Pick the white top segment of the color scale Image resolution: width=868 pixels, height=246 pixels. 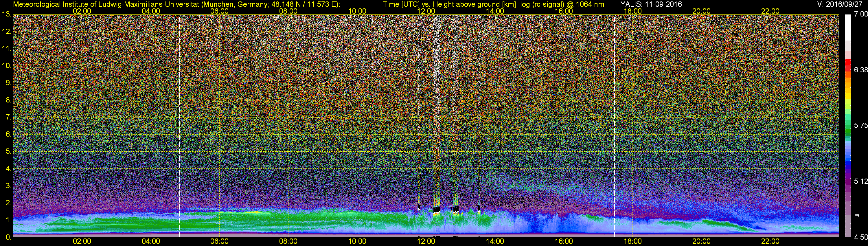[x=848, y=27]
